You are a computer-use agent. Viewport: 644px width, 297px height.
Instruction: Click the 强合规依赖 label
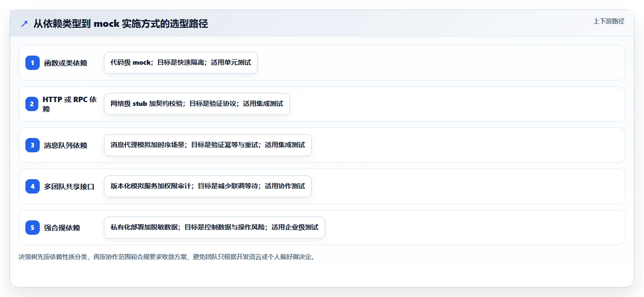[x=62, y=228]
